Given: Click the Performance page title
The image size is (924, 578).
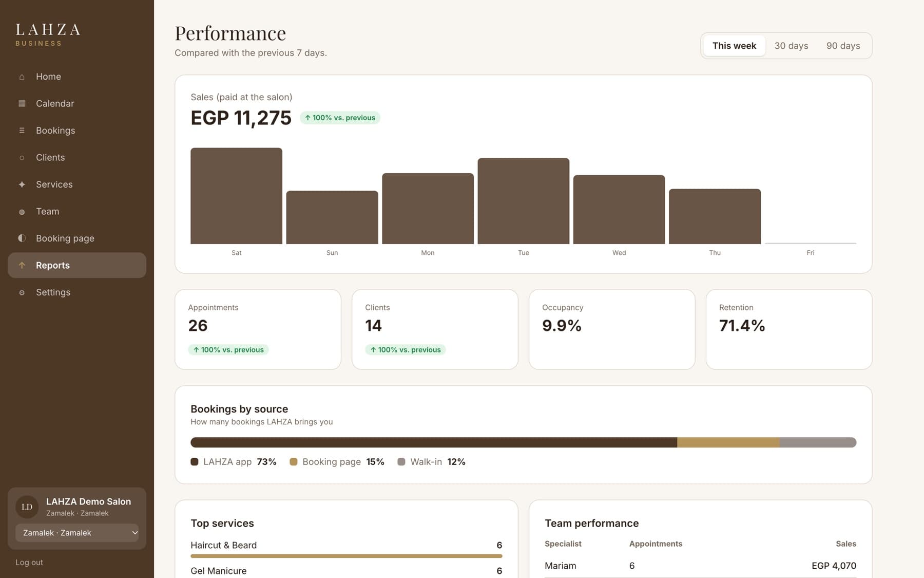Looking at the screenshot, I should pyautogui.click(x=230, y=33).
